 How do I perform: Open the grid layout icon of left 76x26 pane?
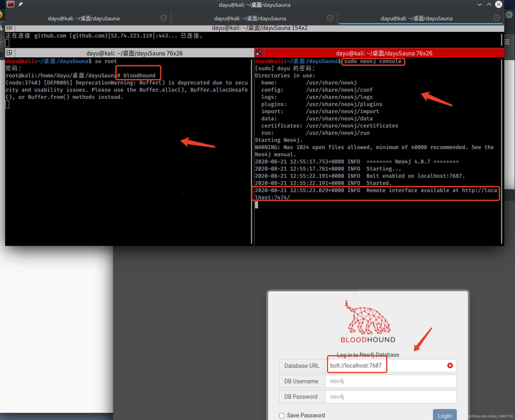point(9,53)
